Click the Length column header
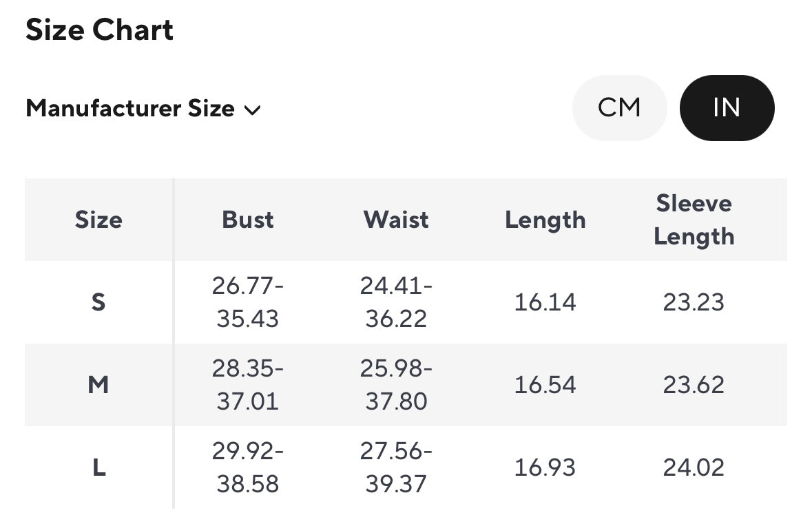This screenshot has height=515, width=812. (545, 220)
